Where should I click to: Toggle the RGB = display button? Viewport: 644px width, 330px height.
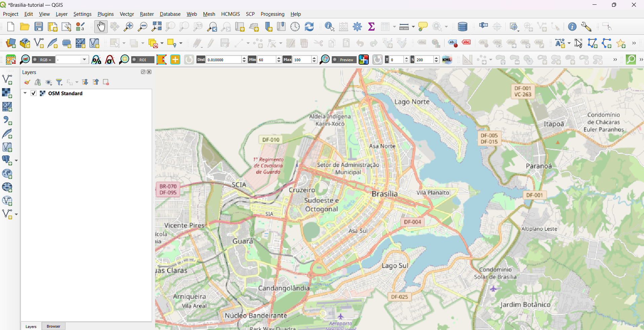pyautogui.click(x=43, y=60)
